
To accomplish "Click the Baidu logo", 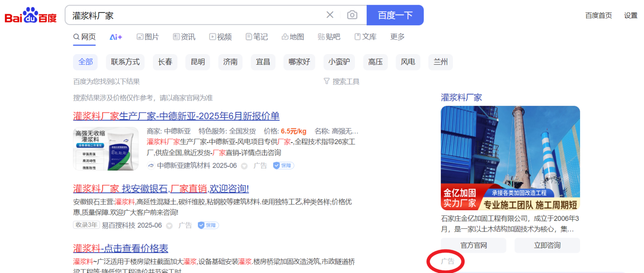I will [x=30, y=15].
